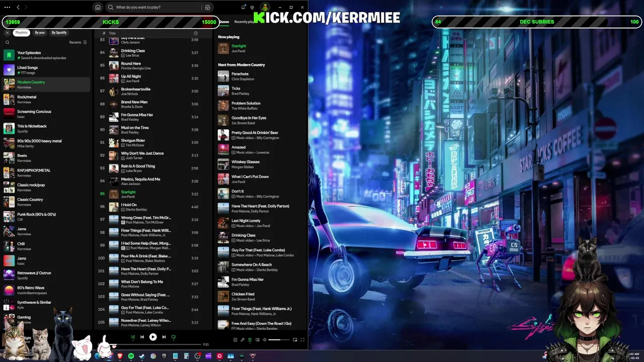Click Brooks & Dunn artist link

[132, 107]
